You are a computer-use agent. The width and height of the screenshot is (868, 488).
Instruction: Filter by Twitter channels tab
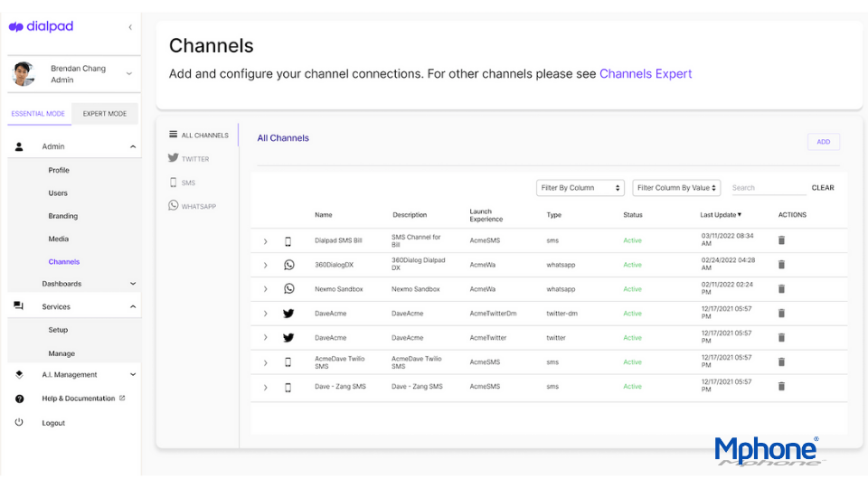tap(188, 158)
